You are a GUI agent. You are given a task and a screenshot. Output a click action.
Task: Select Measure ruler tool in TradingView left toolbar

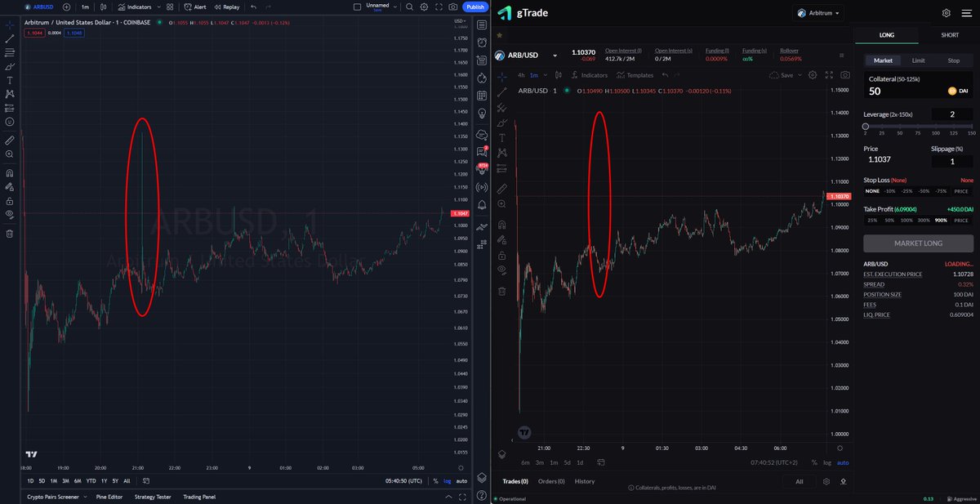10,140
